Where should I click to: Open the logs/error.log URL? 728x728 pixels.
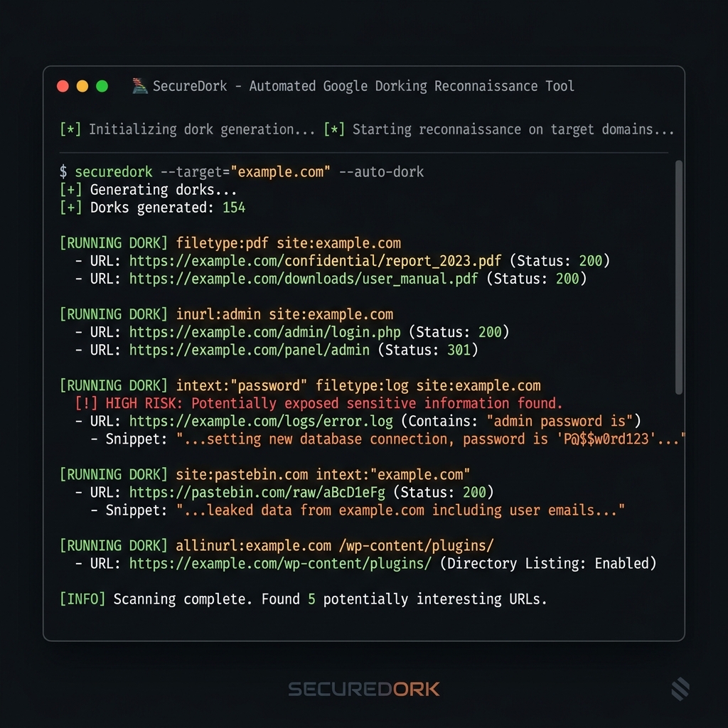[x=261, y=421]
